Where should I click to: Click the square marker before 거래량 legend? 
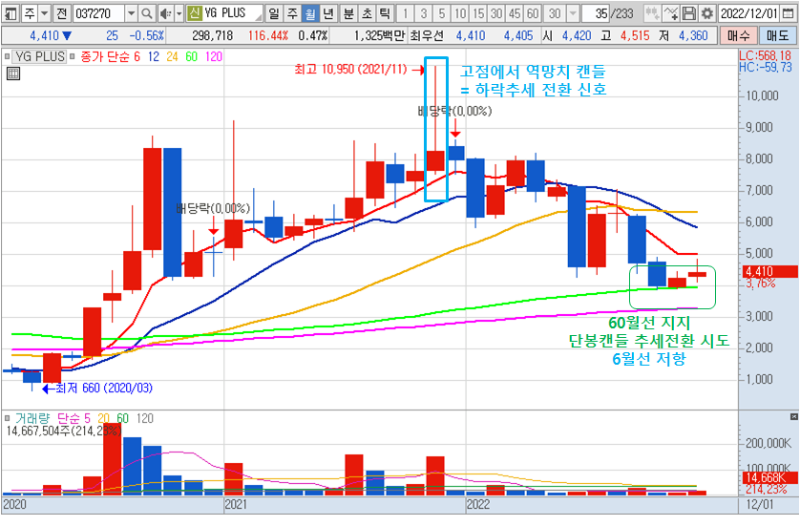[x=7, y=418]
